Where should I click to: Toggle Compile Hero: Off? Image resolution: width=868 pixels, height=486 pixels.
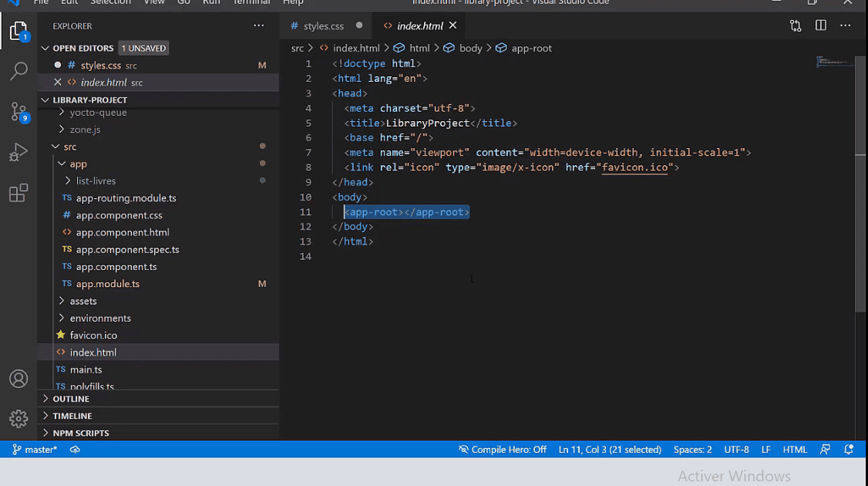click(502, 450)
